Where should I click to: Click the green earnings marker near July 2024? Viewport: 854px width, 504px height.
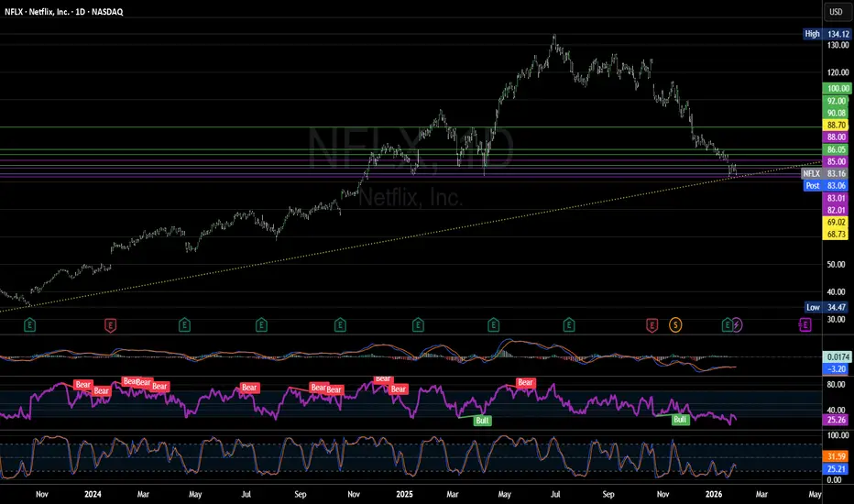pyautogui.click(x=261, y=325)
